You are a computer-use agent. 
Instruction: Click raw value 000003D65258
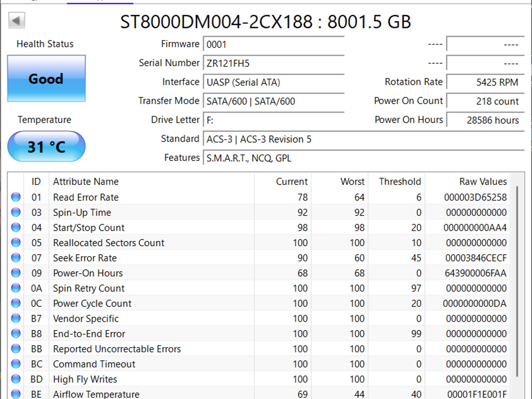point(475,197)
